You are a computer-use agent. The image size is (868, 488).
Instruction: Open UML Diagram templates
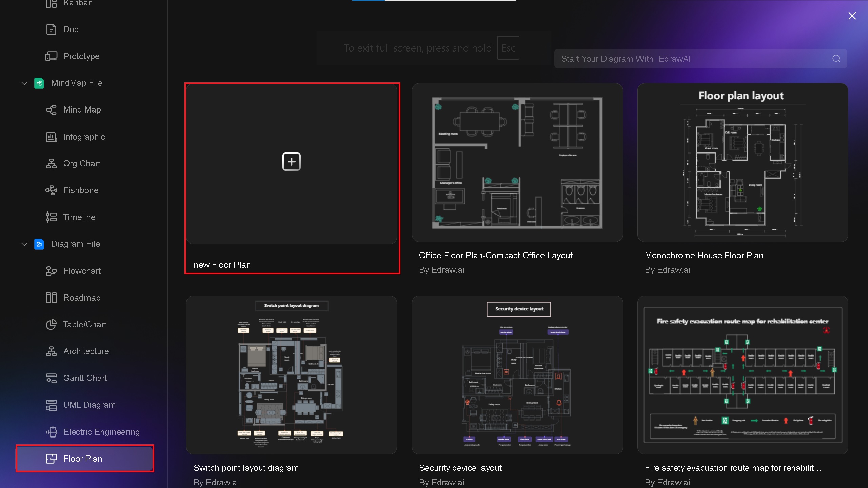click(85, 405)
